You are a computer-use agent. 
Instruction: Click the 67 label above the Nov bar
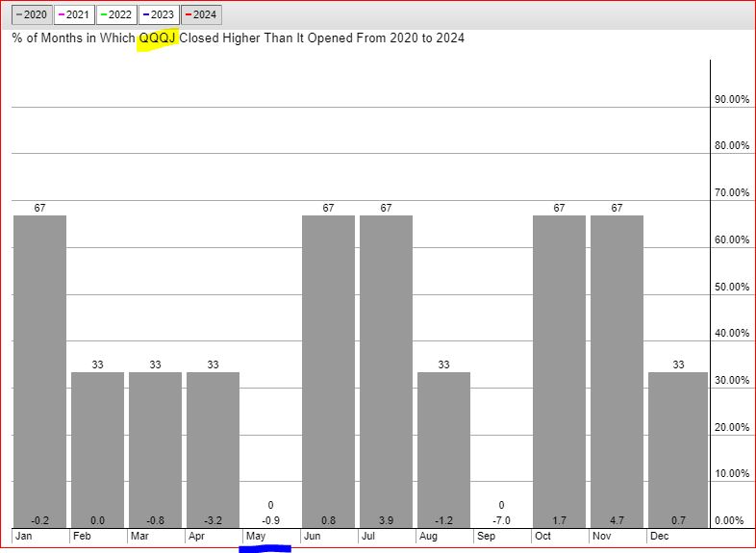pos(617,208)
